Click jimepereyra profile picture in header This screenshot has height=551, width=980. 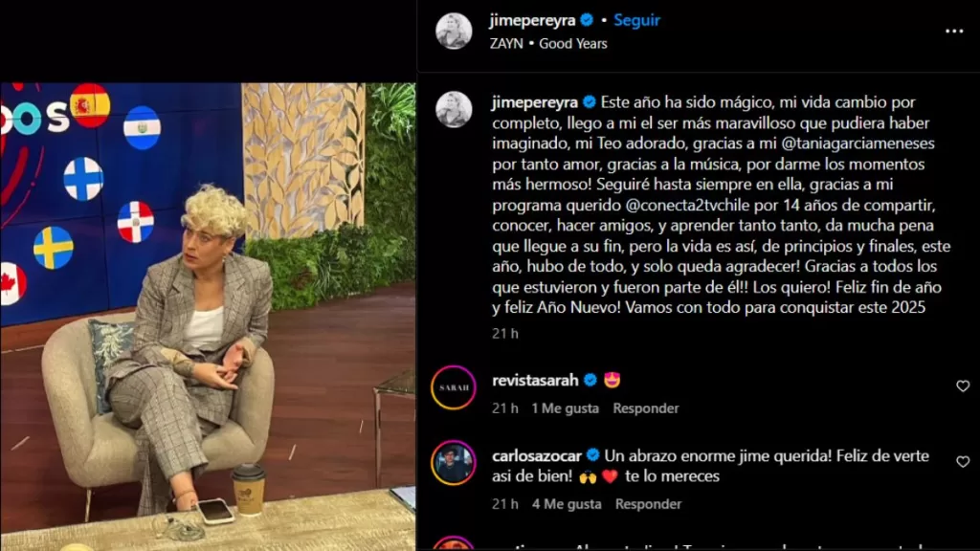click(x=454, y=31)
